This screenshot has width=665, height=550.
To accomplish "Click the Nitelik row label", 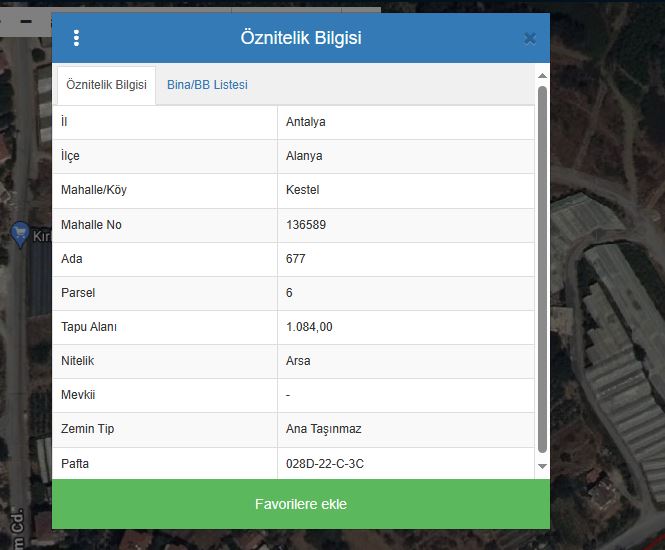I will 78,361.
